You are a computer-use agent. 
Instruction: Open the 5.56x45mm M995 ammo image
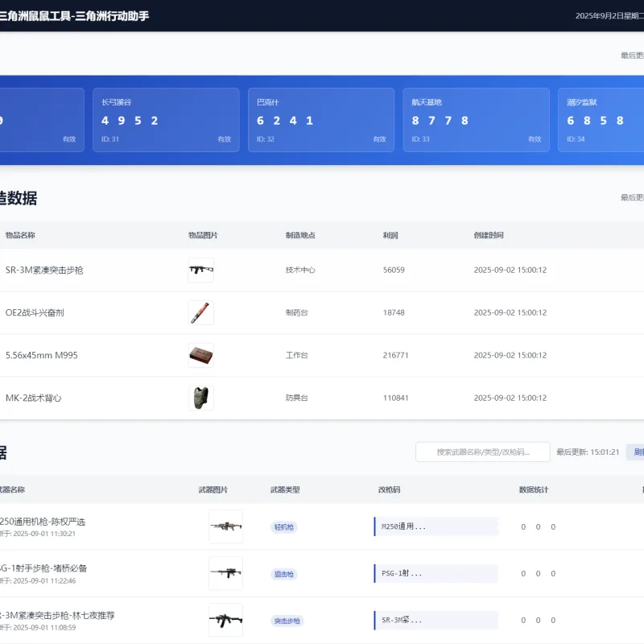[x=200, y=355]
